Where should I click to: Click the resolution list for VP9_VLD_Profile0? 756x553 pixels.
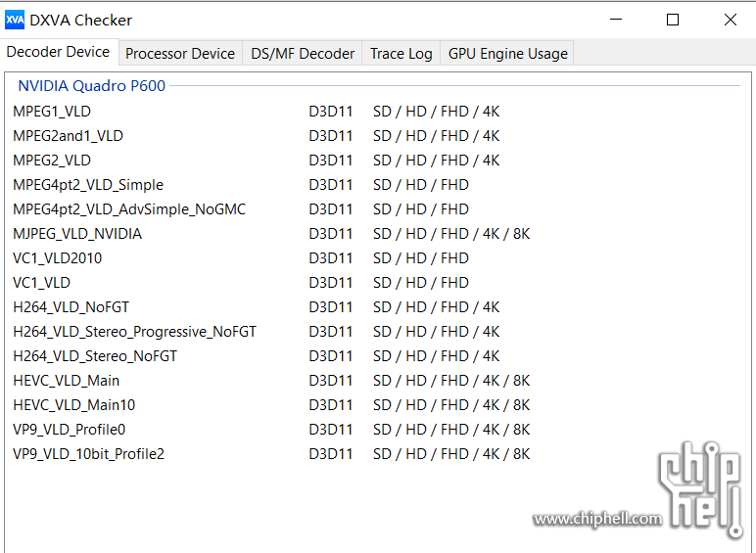(451, 430)
